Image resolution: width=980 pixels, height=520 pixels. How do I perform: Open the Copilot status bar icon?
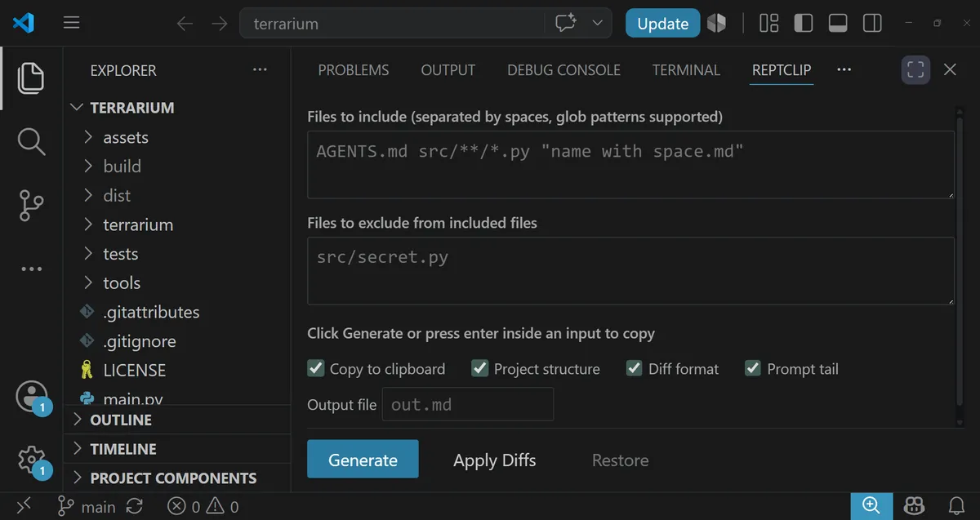pyautogui.click(x=914, y=506)
